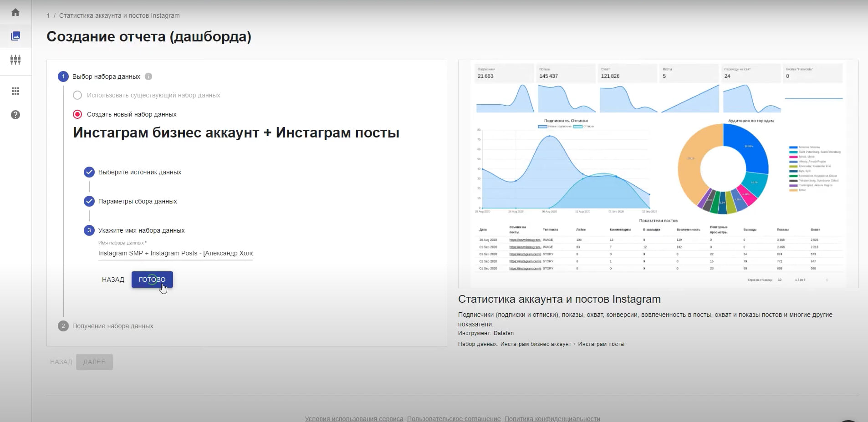Open the help question mark icon
Image resolution: width=868 pixels, height=422 pixels.
point(15,115)
